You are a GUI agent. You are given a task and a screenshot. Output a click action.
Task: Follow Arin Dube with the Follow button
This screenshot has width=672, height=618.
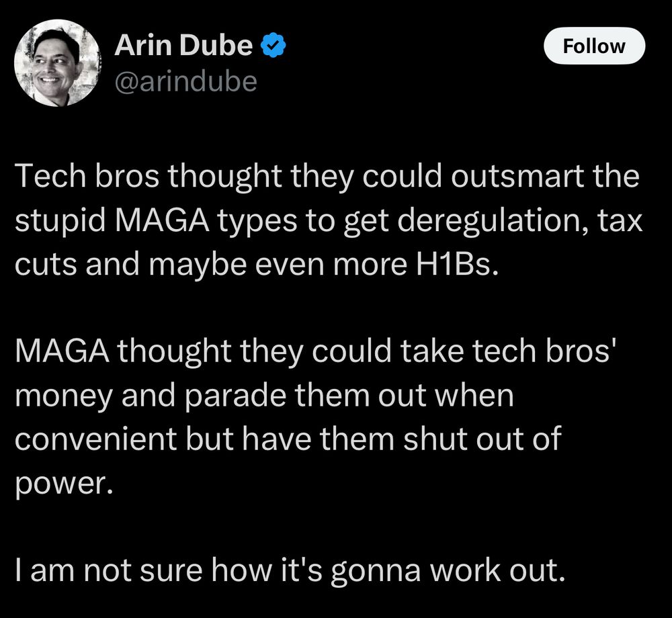(x=594, y=46)
